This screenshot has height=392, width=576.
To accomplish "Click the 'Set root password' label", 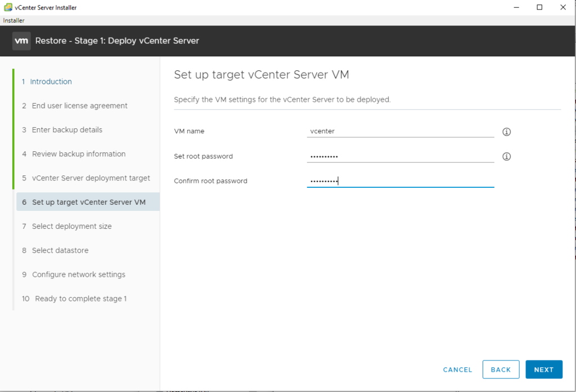I will point(203,156).
